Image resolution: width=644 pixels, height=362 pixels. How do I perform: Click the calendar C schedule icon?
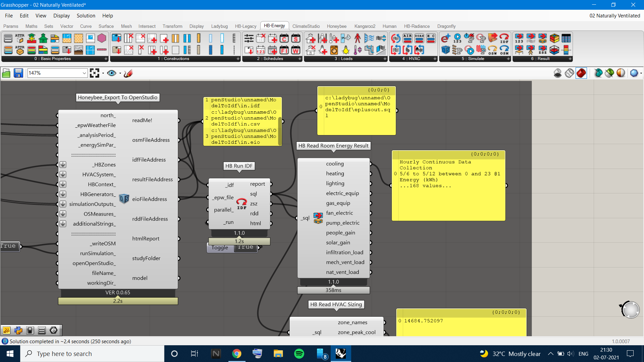tap(284, 38)
